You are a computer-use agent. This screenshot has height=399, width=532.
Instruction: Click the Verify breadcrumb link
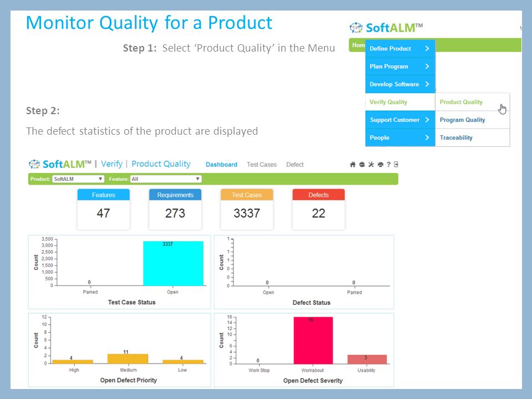tap(111, 164)
